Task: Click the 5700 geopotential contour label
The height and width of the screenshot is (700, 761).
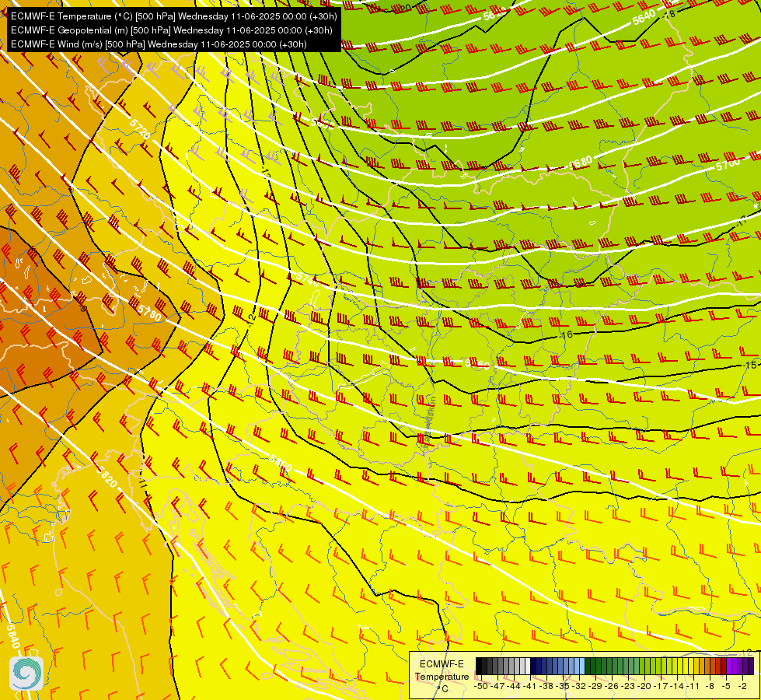Action: click(x=728, y=164)
